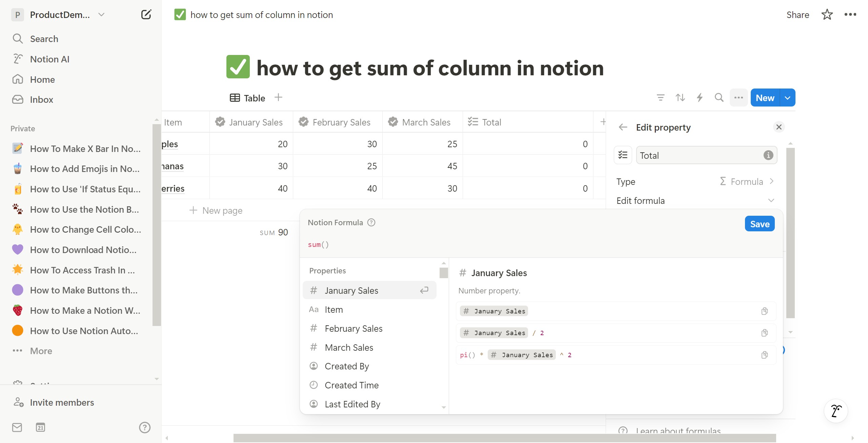Choose February Sales in Properties list

369,328
